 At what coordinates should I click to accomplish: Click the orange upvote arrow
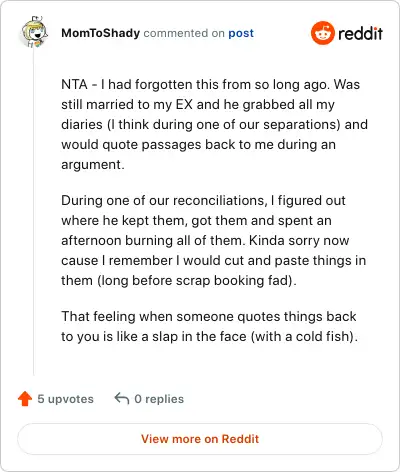[x=25, y=399]
